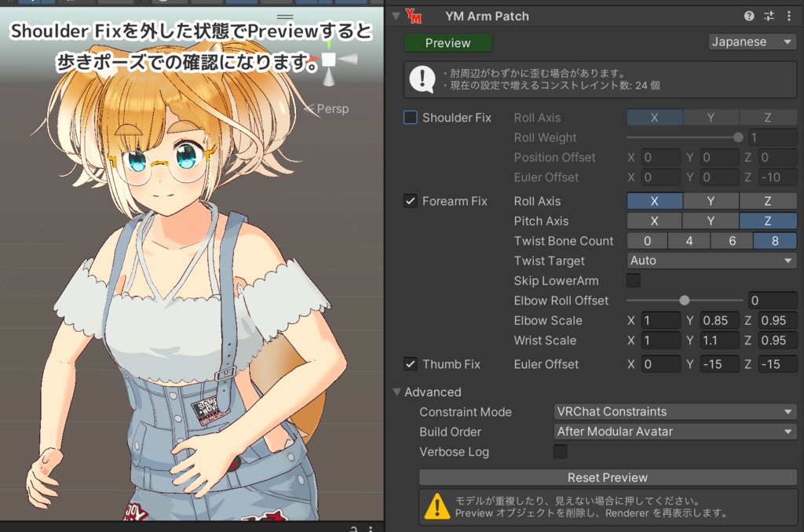The width and height of the screenshot is (804, 532).
Task: Click Shoulder Euler Offset Z field showing -10
Action: [x=777, y=177]
